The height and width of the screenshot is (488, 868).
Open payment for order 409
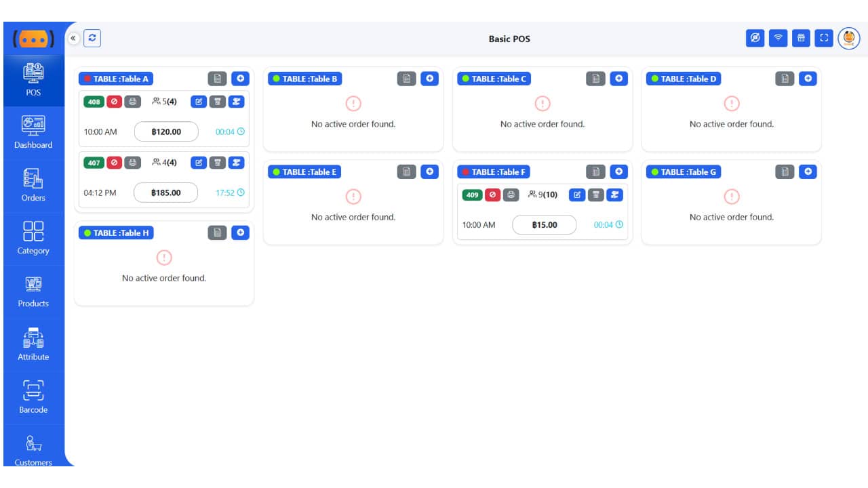[x=614, y=195]
